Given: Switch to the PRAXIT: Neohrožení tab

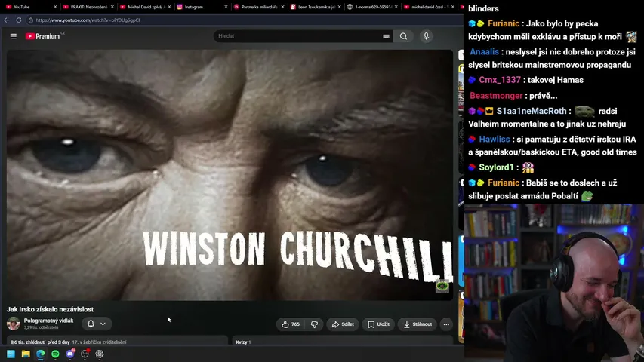Looking at the screenshot, I should tap(85, 7).
